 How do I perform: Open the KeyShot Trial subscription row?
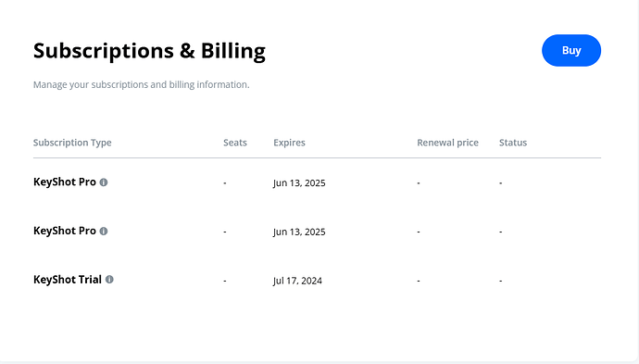click(x=317, y=280)
